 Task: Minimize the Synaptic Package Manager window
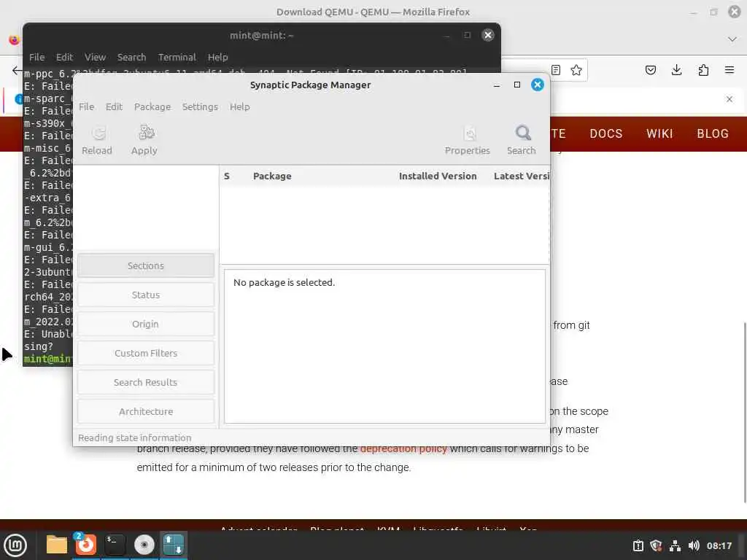point(496,85)
